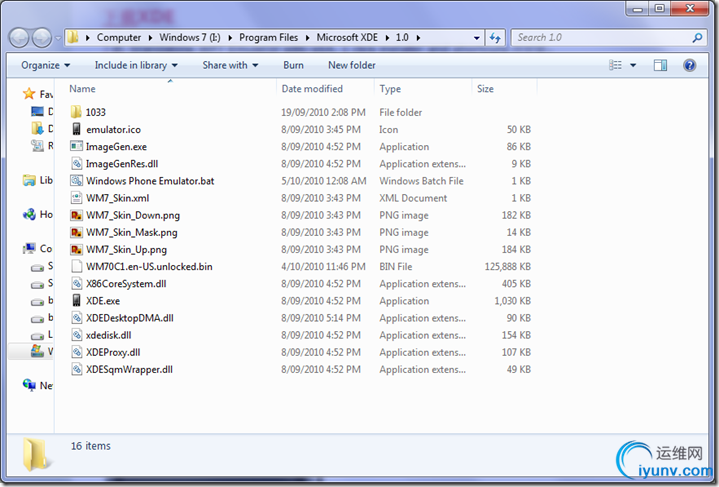Click the Computer item in navigation pane
This screenshot has height=487, width=719.
(38, 249)
